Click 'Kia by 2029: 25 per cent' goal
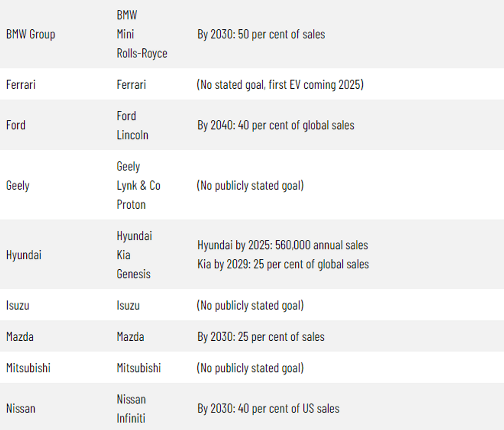Screen dimensions: 504x430 tap(283, 264)
